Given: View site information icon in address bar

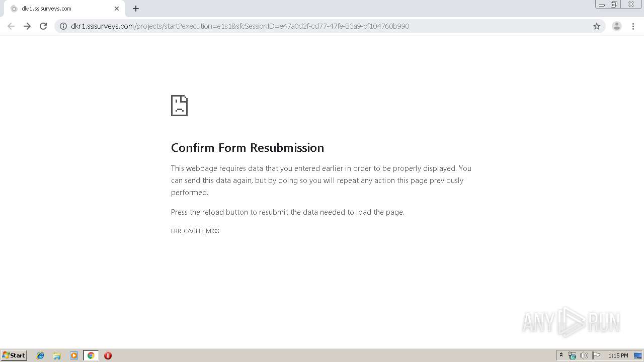Looking at the screenshot, I should 63,26.
